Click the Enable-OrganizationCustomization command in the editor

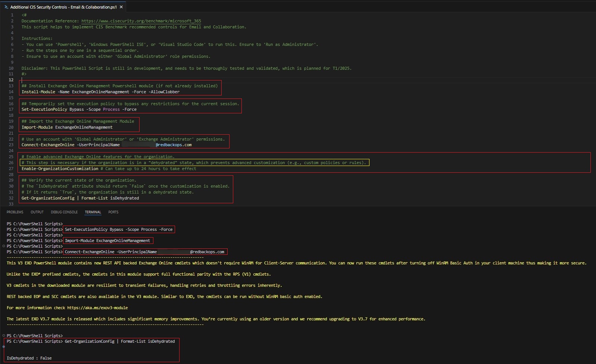click(x=60, y=169)
